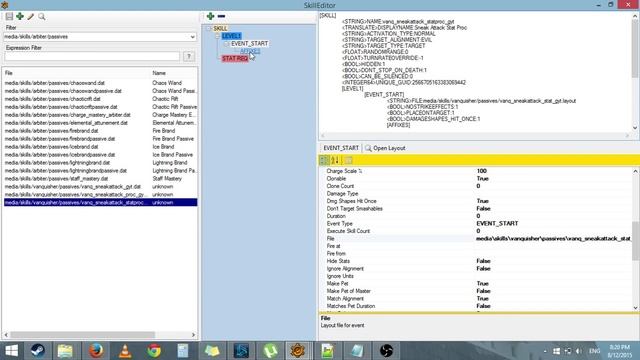Open Steam from the taskbar
Screen dimensions: 640x360
(x=38, y=351)
